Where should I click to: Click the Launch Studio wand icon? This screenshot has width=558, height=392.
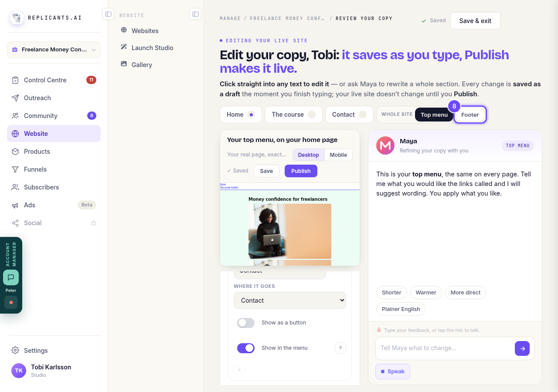pyautogui.click(x=124, y=47)
